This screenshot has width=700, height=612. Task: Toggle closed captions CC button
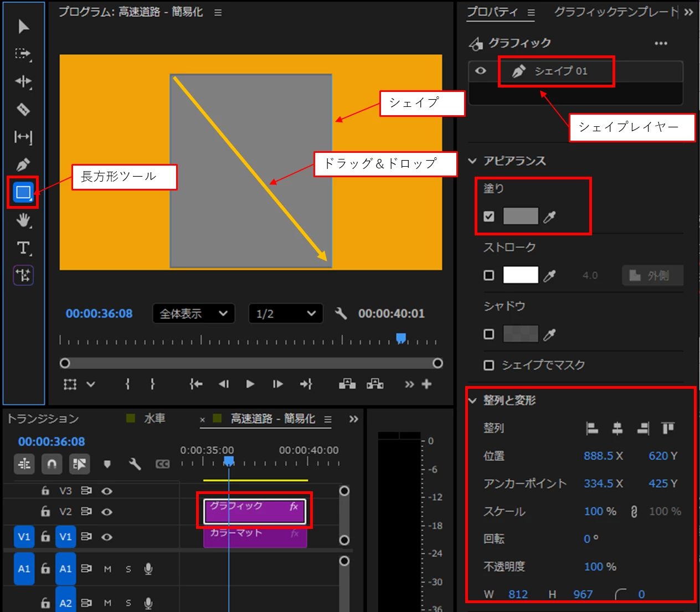162,464
